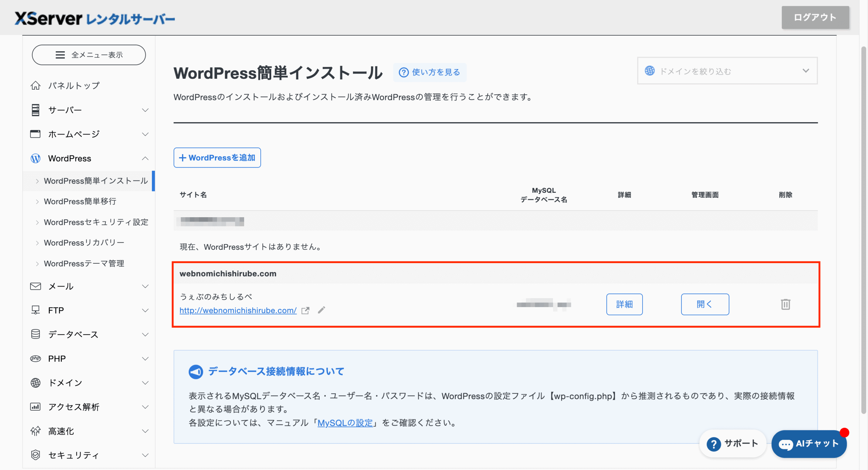
Task: Click the server rack icon beside サーバー
Action: tap(36, 110)
